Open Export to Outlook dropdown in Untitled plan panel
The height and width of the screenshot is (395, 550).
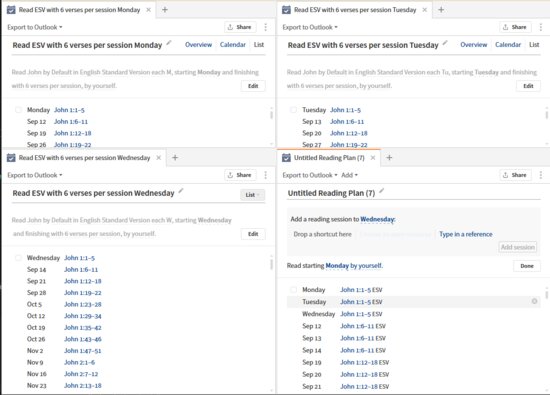[x=310, y=175]
